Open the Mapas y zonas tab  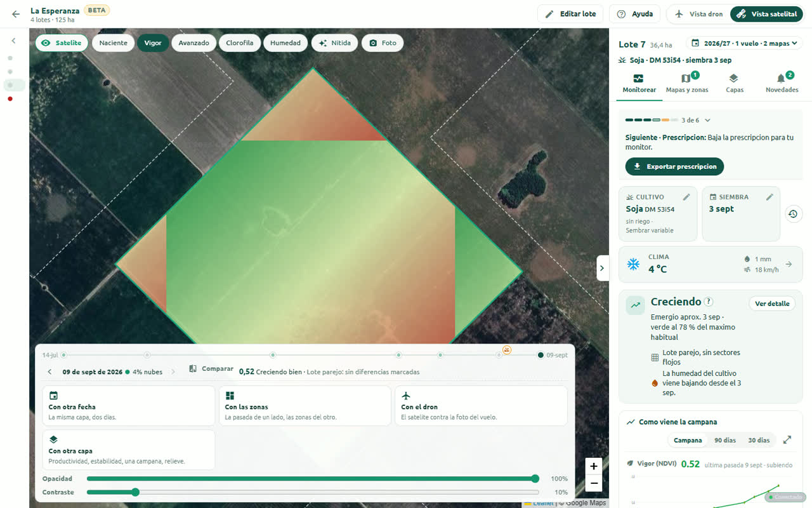click(x=686, y=83)
